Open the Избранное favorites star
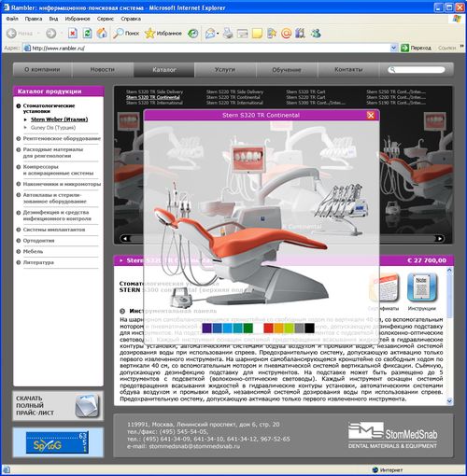The height and width of the screenshot is (476, 467). [x=163, y=33]
